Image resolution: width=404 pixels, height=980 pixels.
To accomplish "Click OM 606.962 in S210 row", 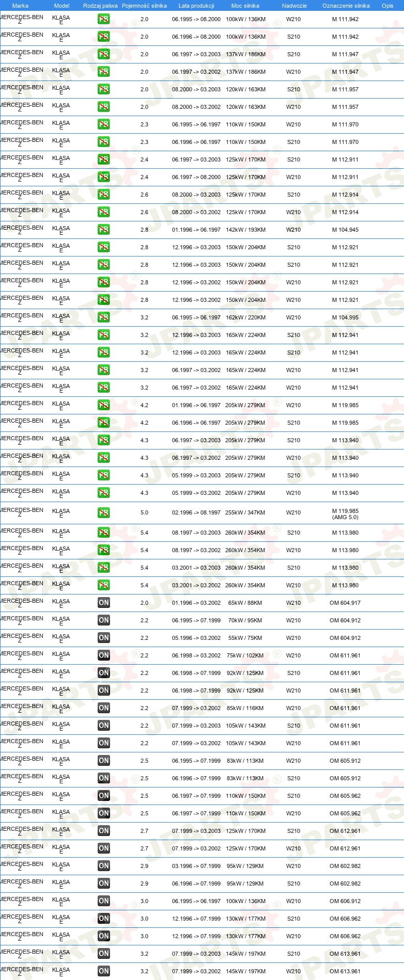I will coord(345,919).
